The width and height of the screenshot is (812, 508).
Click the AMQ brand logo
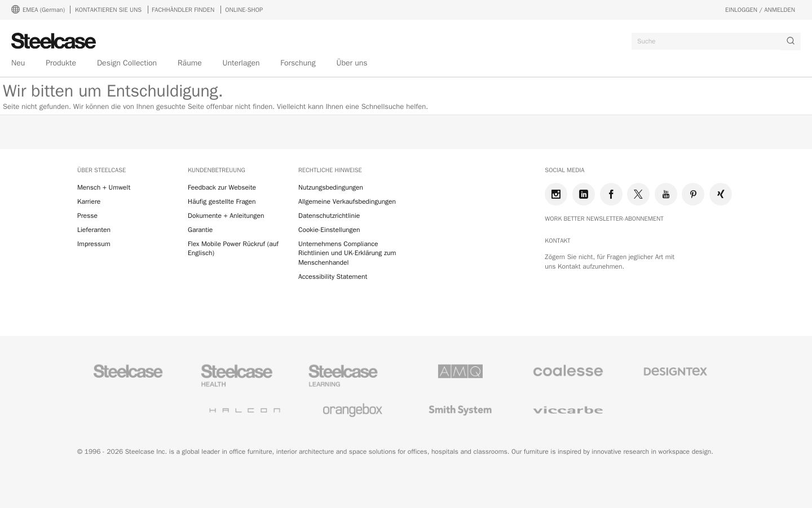(x=460, y=371)
